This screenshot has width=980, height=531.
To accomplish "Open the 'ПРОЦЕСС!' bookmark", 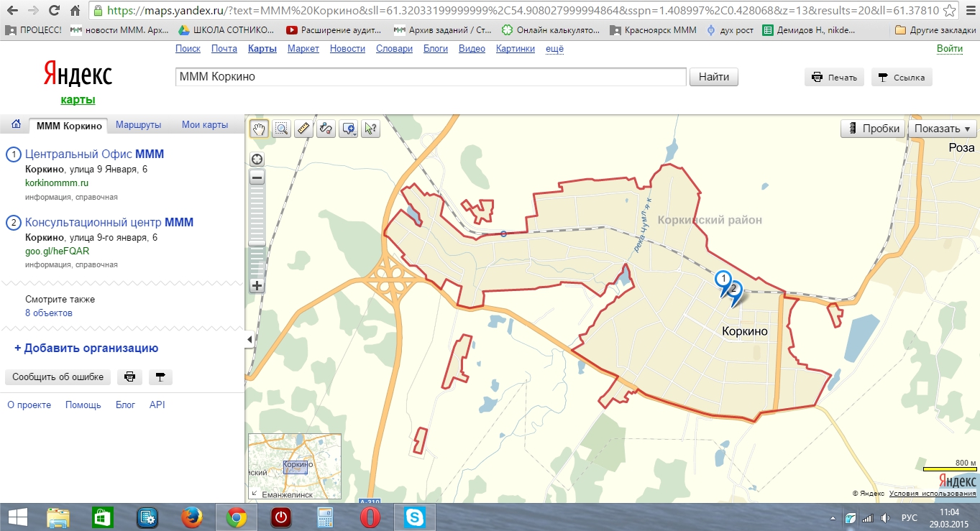I will click(34, 30).
